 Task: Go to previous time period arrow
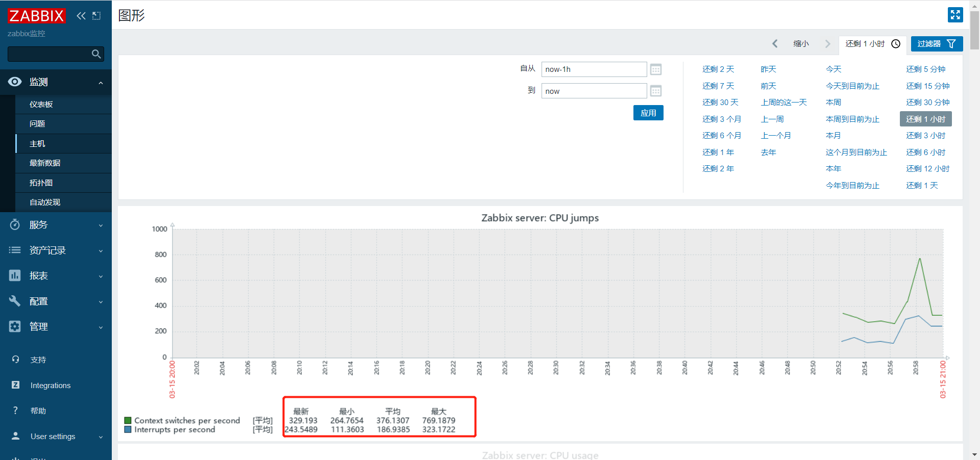pos(775,44)
